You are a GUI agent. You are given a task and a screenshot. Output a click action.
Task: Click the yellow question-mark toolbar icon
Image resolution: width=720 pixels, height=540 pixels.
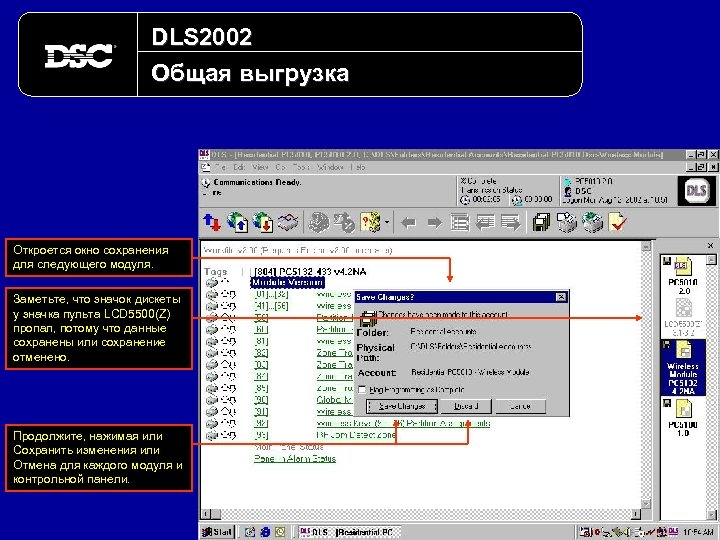[x=371, y=222]
